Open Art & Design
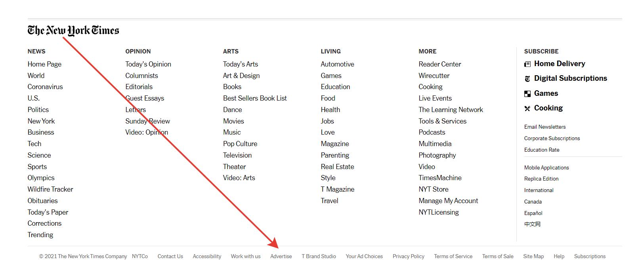This screenshot has width=644, height=272. pos(241,76)
